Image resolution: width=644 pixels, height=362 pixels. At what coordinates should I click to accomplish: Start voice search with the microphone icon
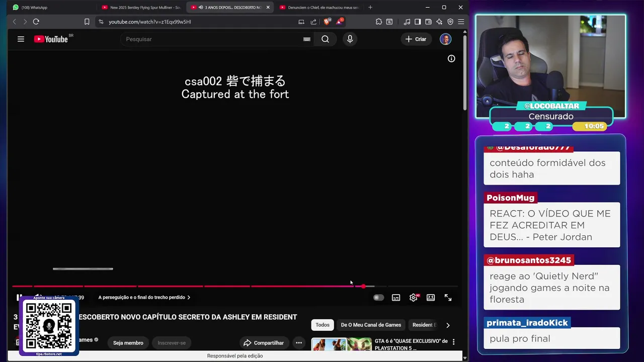[350, 39]
